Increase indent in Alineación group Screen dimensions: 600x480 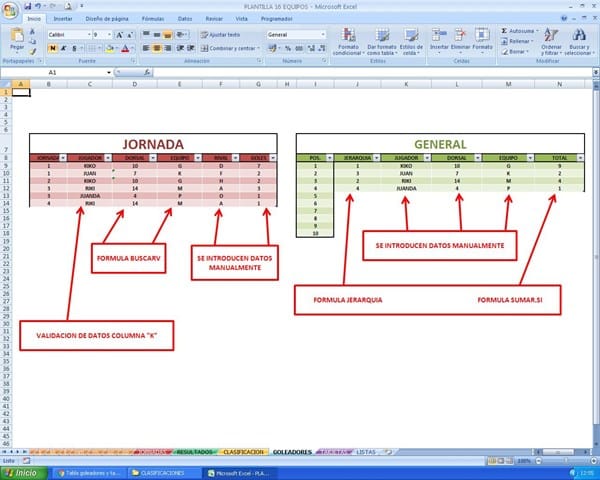point(191,48)
